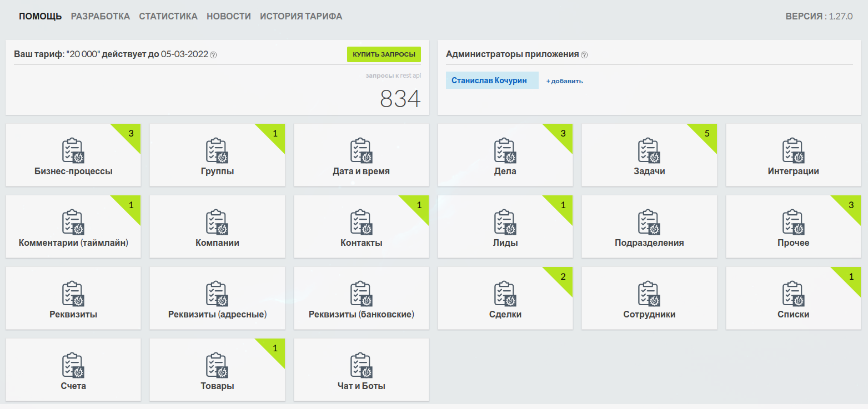Open the Чат и Боты icon
The width and height of the screenshot is (868, 409).
point(362,365)
